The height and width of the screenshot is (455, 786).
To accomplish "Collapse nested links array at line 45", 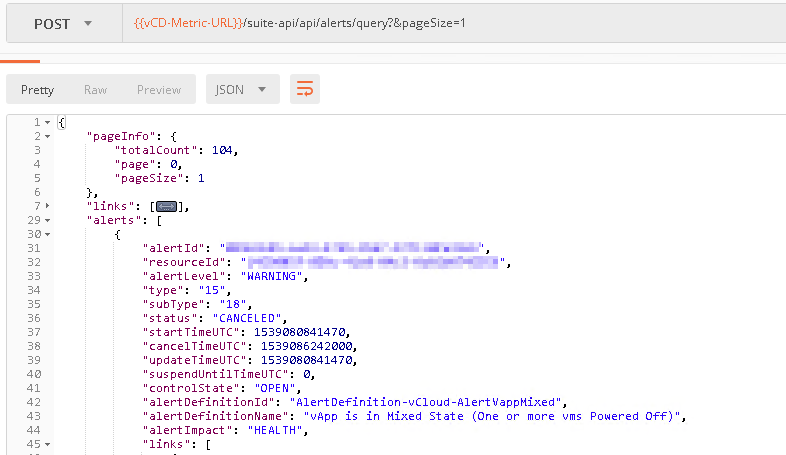I will (47, 444).
